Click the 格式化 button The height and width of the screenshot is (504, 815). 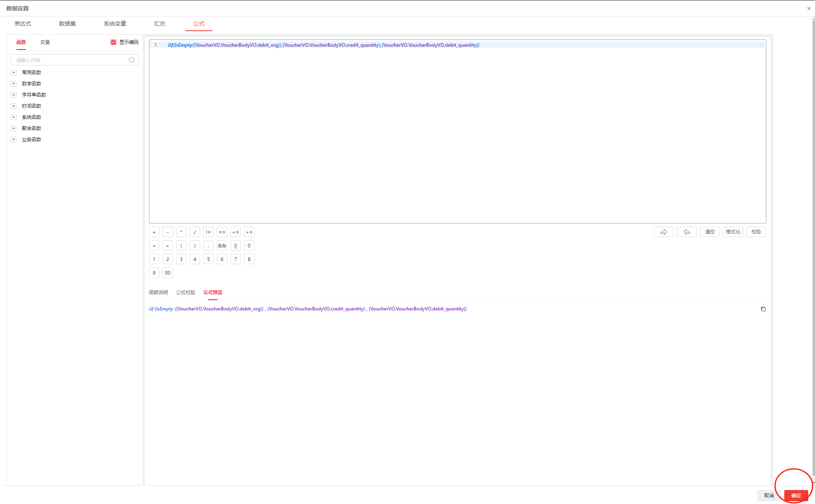click(x=733, y=232)
